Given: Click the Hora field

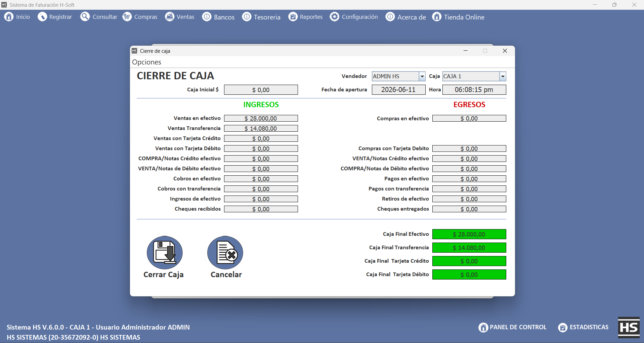Looking at the screenshot, I should (x=474, y=90).
